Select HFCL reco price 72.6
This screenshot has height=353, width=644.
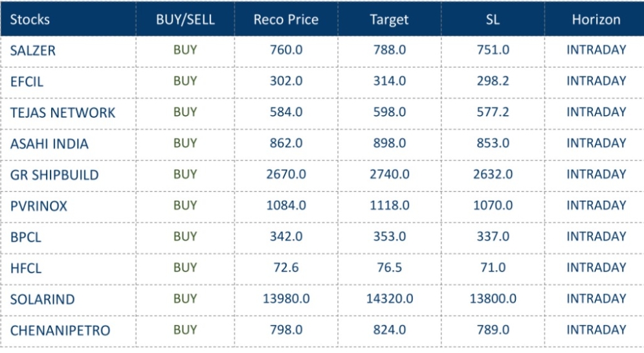click(x=286, y=268)
